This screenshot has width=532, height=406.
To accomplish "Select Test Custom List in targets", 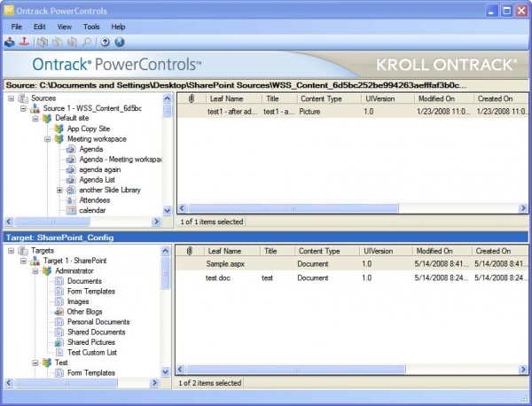I will coord(92,353).
